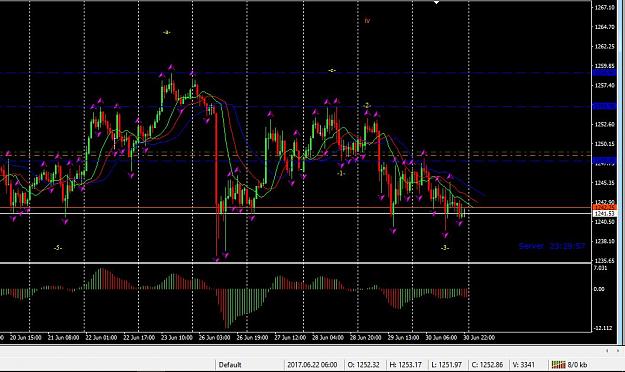Select the -3- wave label
The height and width of the screenshot is (372, 625).
point(445,248)
